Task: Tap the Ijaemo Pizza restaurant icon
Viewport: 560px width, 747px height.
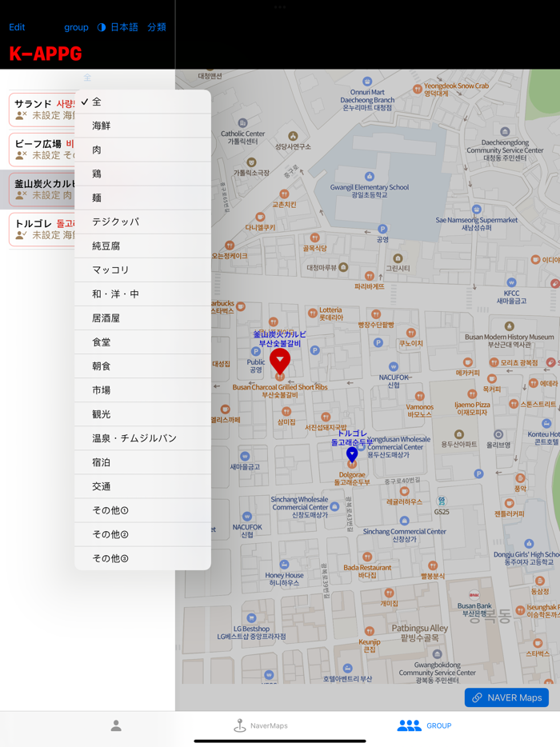Action: [x=472, y=394]
